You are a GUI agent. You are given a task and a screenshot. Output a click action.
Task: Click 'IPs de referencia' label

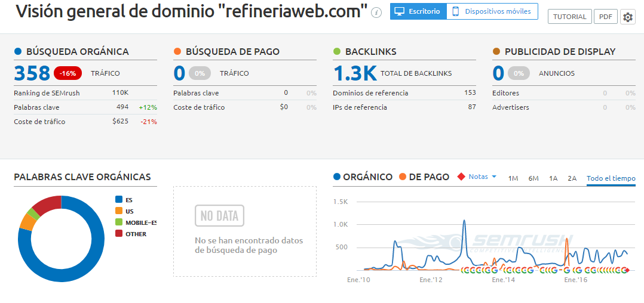pyautogui.click(x=360, y=107)
